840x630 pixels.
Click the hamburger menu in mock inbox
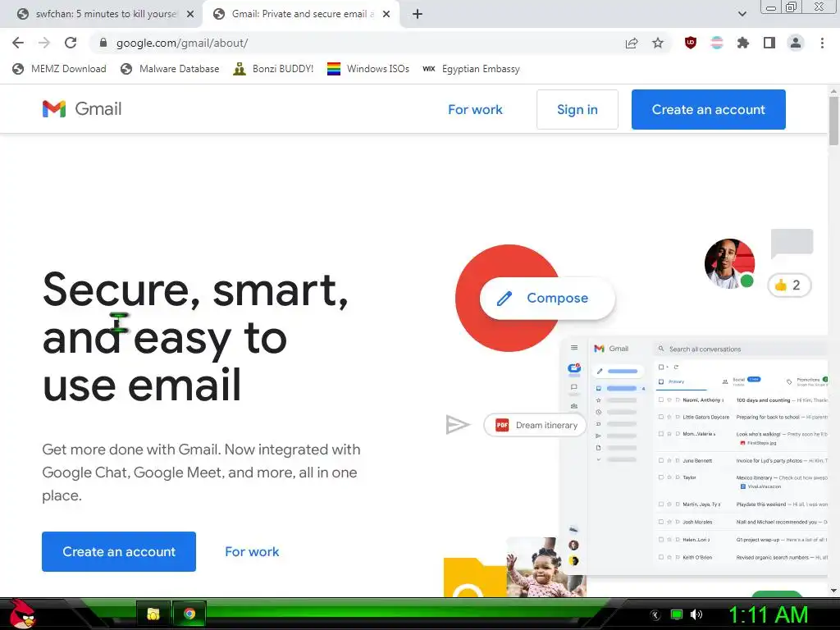574,348
